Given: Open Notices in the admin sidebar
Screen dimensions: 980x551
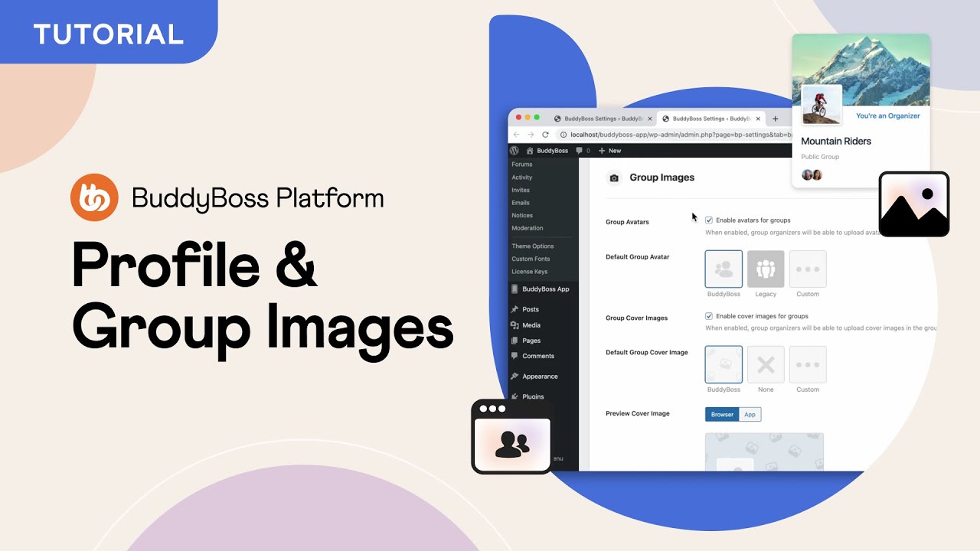Looking at the screenshot, I should click(x=522, y=216).
